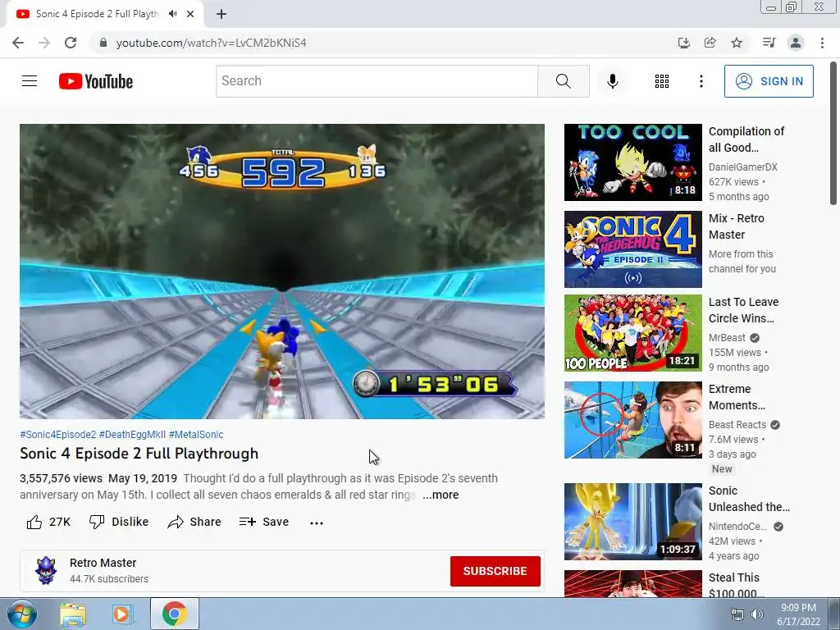
Task: Click the install app icon in address bar
Action: (683, 43)
